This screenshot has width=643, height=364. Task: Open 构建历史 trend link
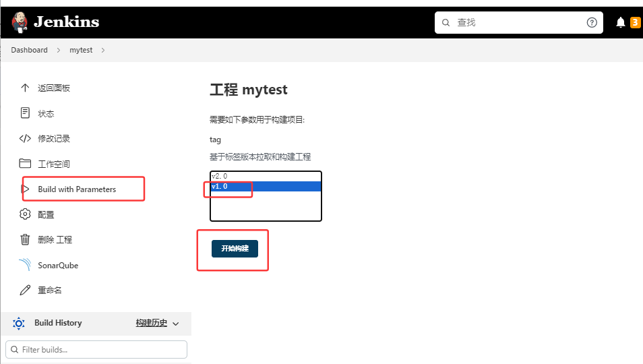152,323
